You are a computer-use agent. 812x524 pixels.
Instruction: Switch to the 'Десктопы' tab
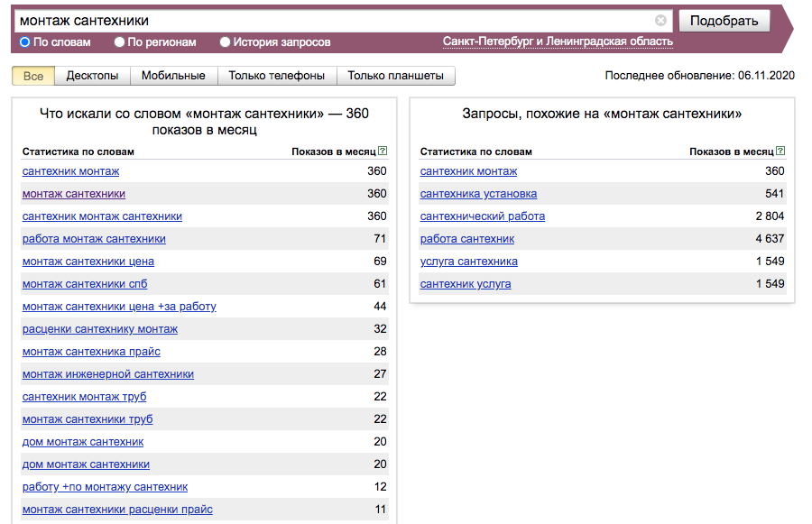click(92, 76)
